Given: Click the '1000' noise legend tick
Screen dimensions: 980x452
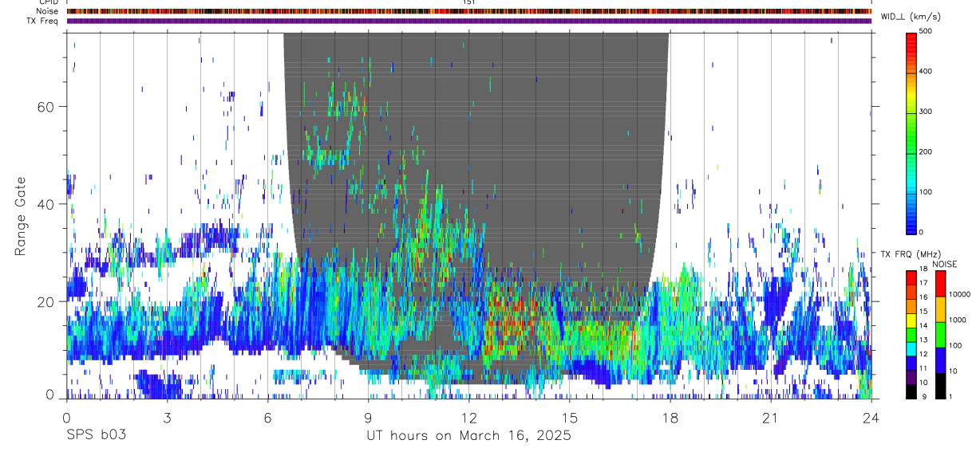Looking at the screenshot, I should coord(958,320).
